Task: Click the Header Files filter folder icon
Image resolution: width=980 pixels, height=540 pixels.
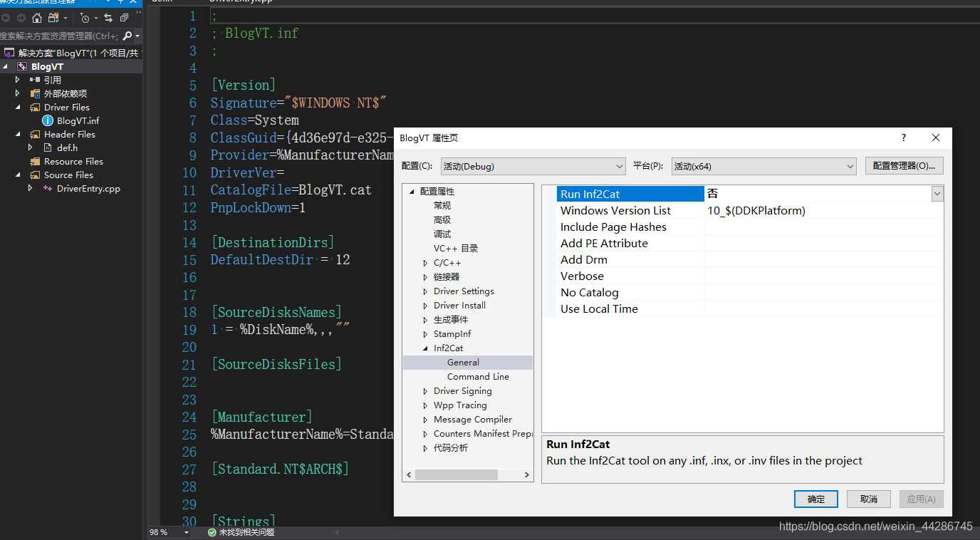Action: point(36,134)
